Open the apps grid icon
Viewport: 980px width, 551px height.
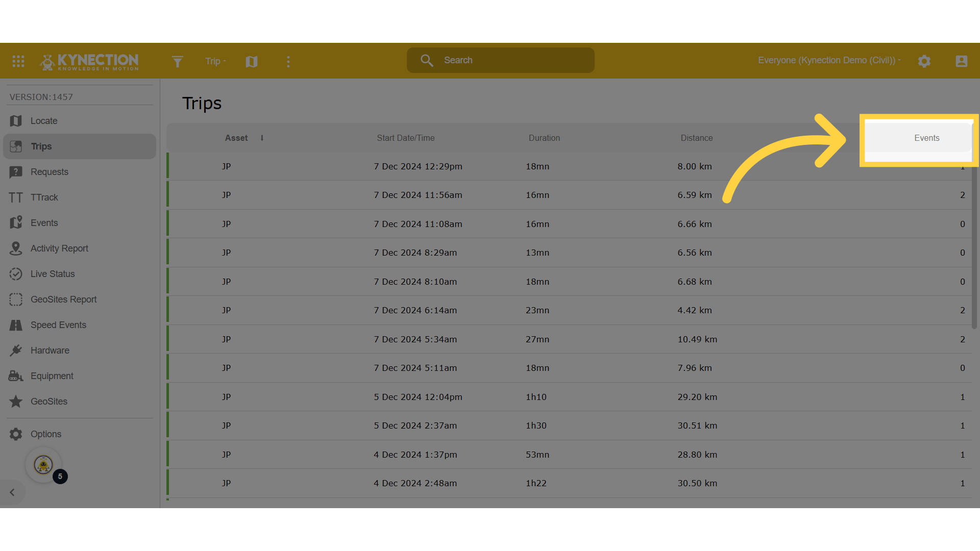click(18, 61)
